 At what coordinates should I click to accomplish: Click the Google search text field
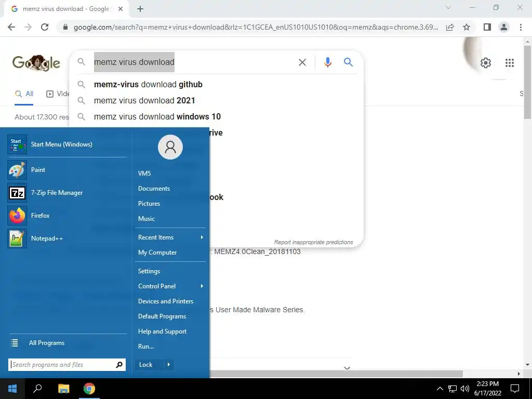(193, 62)
